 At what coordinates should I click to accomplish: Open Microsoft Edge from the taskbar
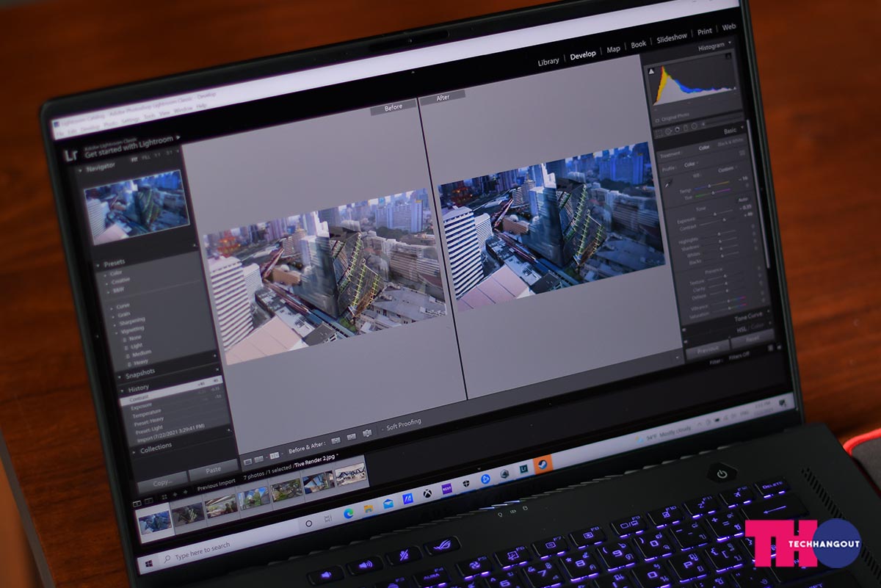(348, 514)
